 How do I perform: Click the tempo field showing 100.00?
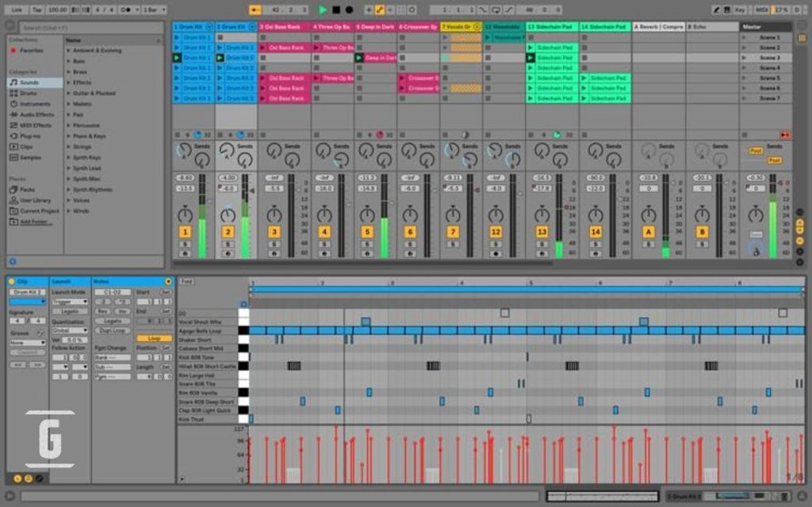tap(56, 10)
